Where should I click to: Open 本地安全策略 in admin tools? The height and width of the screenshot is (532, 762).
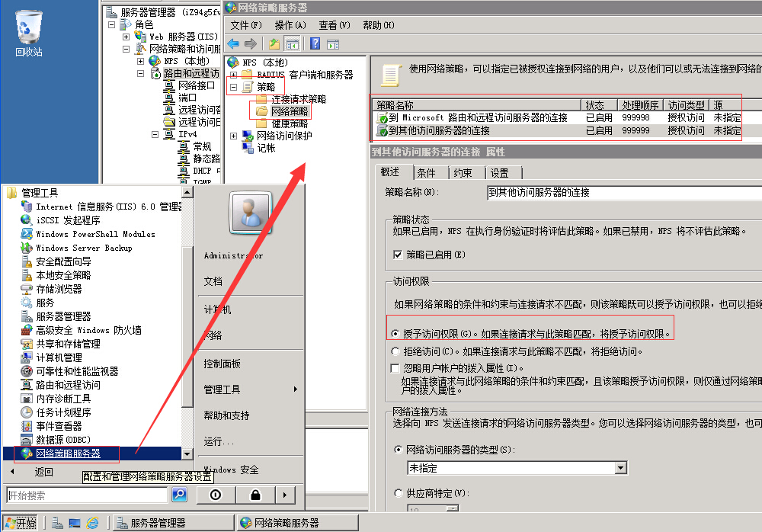(56, 275)
